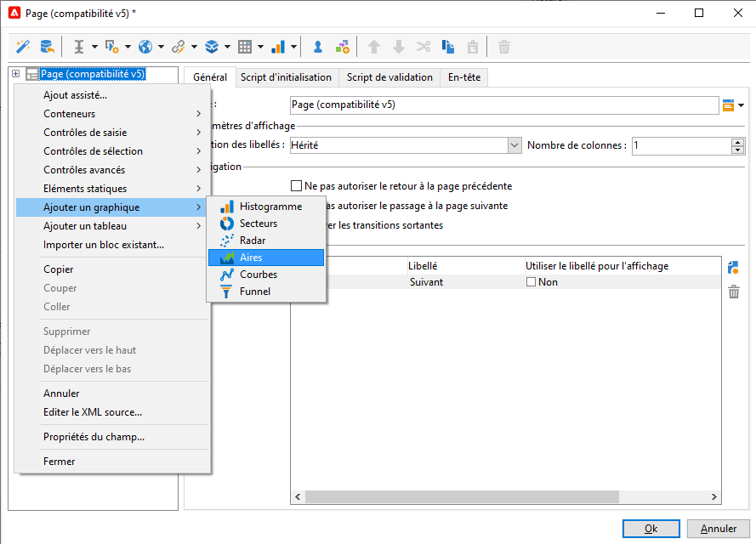Open the Contrôles de saisie submenu
Screen dimensions: 756x544
113,133
